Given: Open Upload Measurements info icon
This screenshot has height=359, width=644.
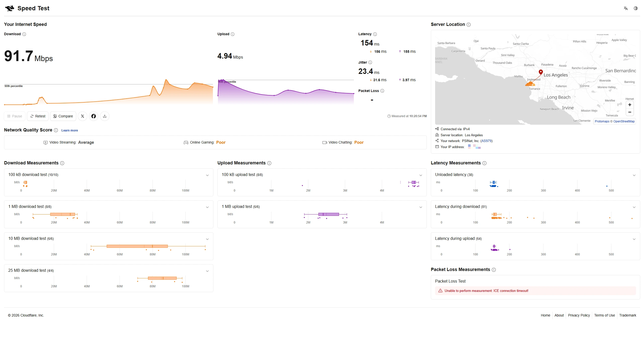Looking at the screenshot, I should (x=269, y=163).
